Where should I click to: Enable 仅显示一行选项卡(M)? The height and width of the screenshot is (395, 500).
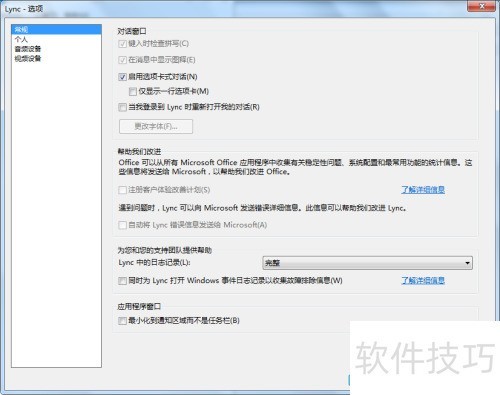[133, 91]
